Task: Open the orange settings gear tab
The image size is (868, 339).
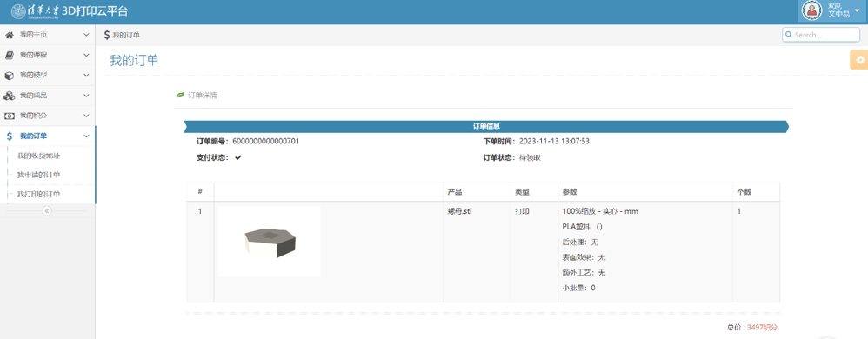Action: click(859, 59)
